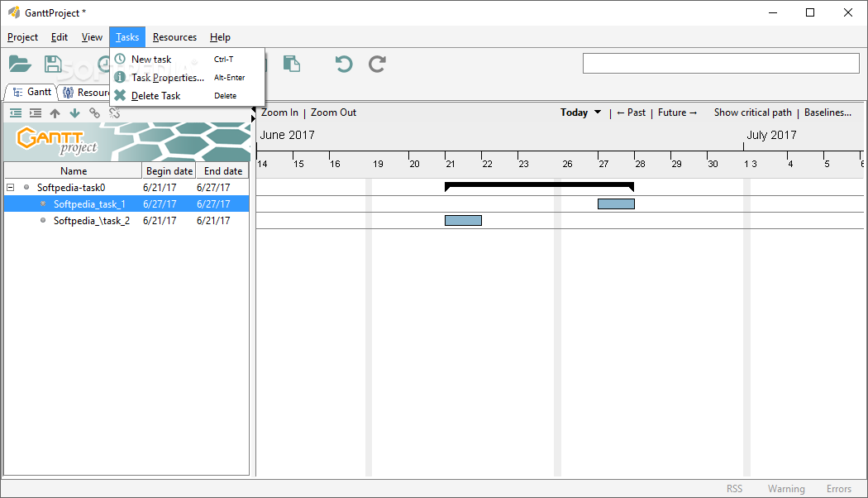Click the Past navigation link
Image resolution: width=868 pixels, height=498 pixels.
pos(631,113)
